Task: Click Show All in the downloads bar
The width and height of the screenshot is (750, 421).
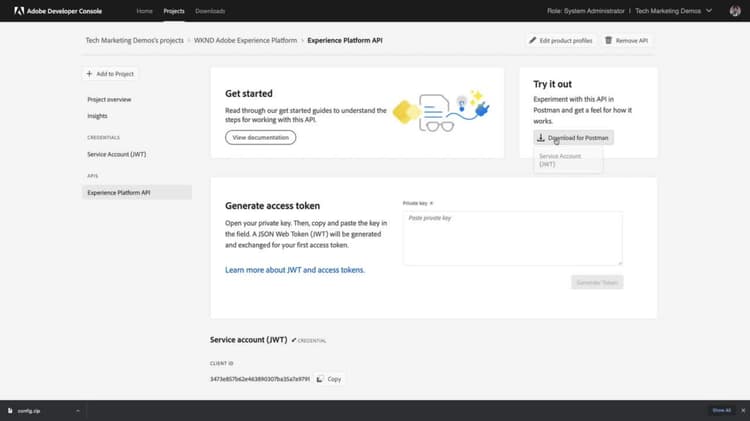Action: (x=721, y=410)
